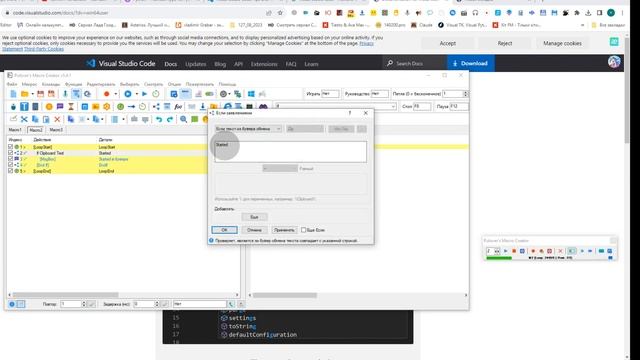The height and width of the screenshot is (360, 640).
Task: Insert a Message Box command icon
Action: tap(60, 107)
